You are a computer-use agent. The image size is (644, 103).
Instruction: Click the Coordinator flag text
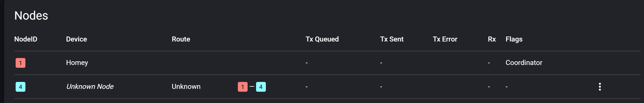click(524, 63)
